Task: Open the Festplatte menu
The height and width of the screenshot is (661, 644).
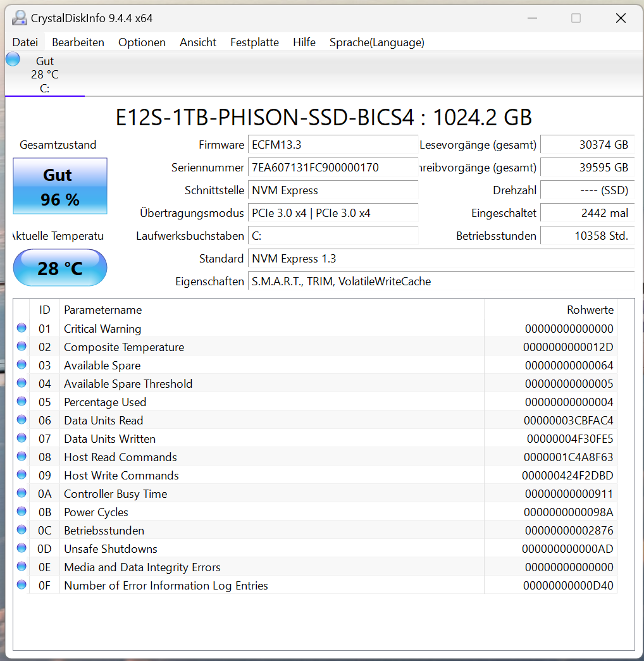Action: [x=254, y=42]
